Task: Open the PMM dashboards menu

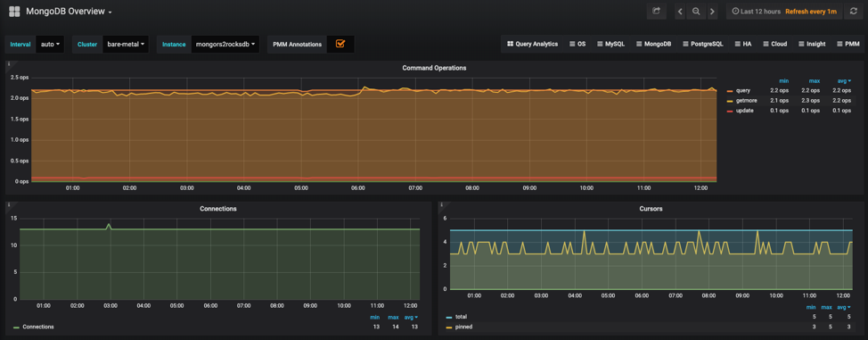Action: pyautogui.click(x=848, y=44)
